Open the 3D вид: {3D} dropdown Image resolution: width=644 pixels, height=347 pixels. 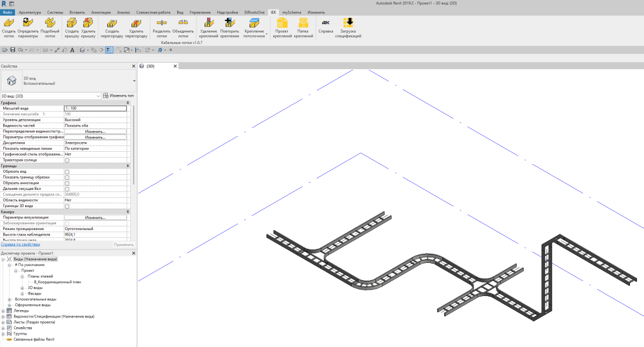(x=98, y=95)
